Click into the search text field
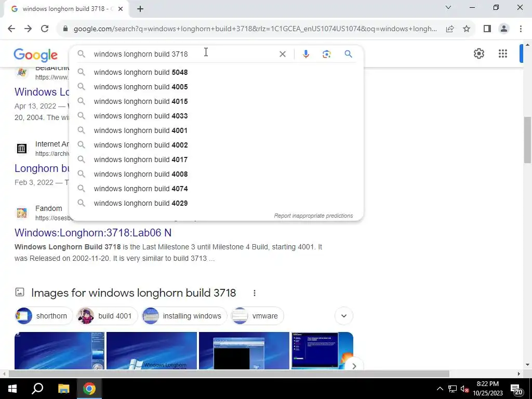Screen dimensions: 532x399 click(x=183, y=54)
